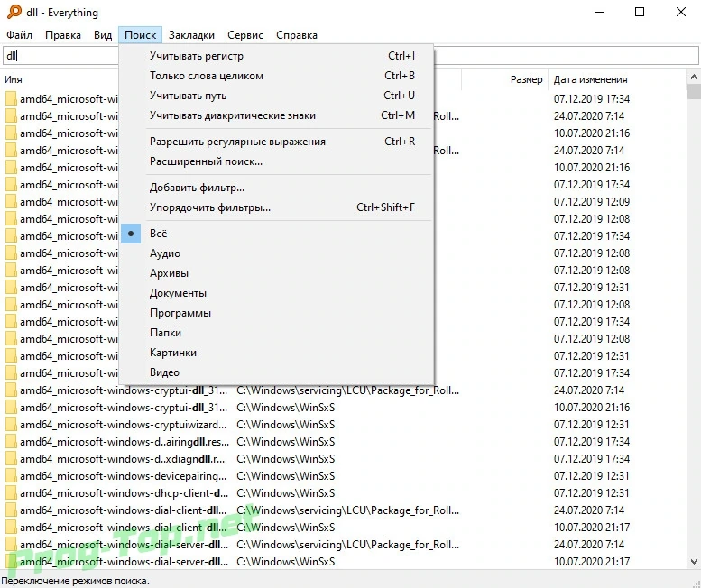Select the Папки filter
Image resolution: width=701 pixels, height=588 pixels.
click(276, 333)
